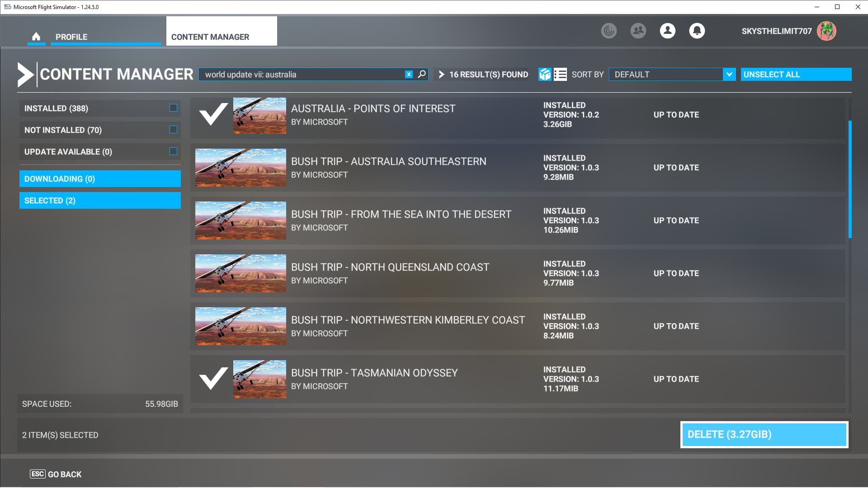Click the Content Manager arrow logo
868x488 pixels.
tap(26, 75)
